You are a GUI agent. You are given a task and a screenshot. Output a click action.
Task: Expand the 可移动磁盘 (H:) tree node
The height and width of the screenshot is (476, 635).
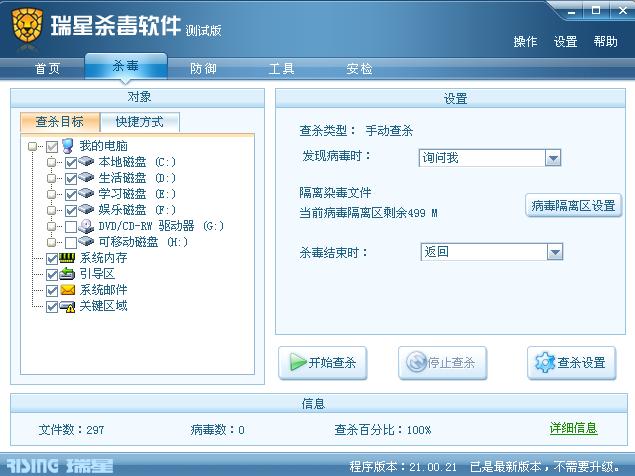pyautogui.click(x=51, y=242)
